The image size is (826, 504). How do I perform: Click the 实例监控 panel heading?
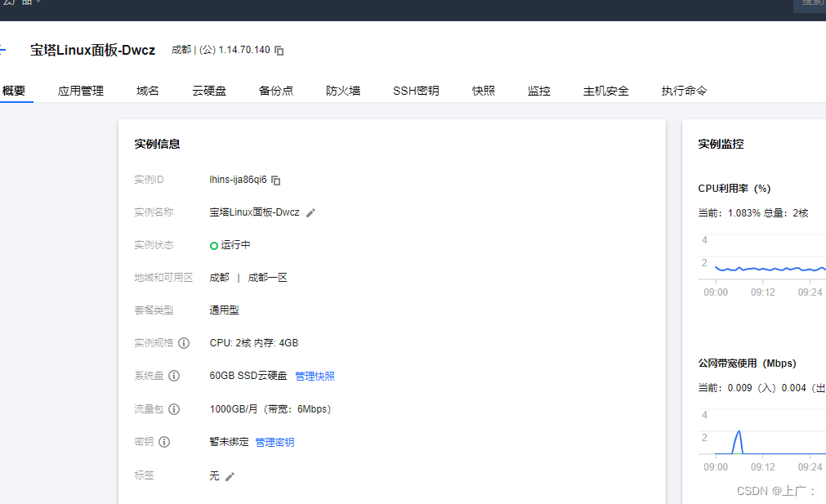point(721,144)
